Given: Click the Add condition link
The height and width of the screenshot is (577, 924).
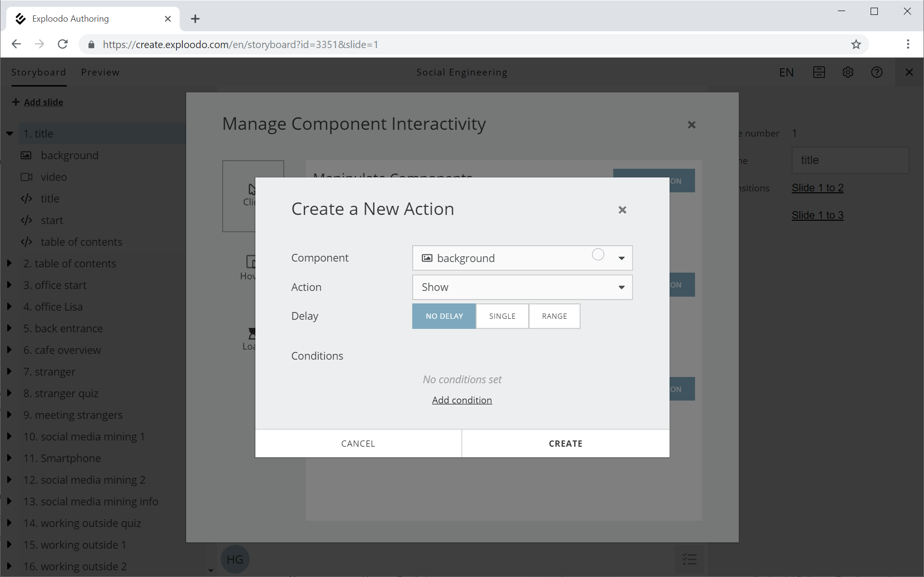Looking at the screenshot, I should (461, 400).
